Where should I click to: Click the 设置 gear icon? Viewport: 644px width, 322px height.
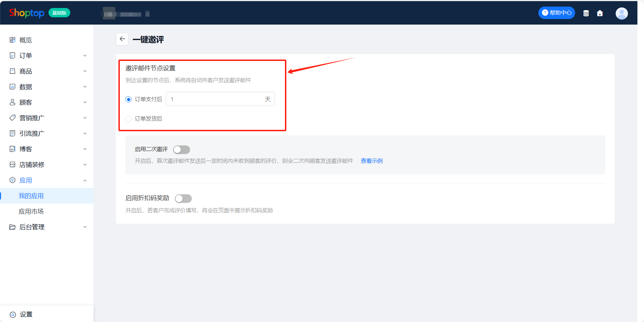pos(13,314)
